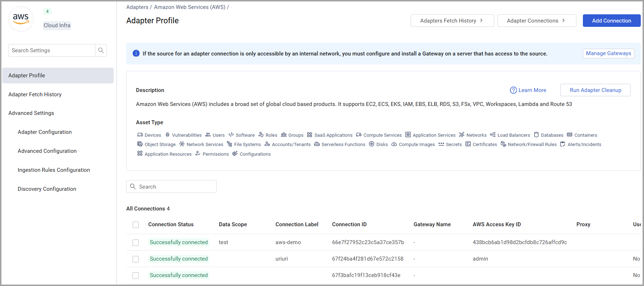
Task: Click the Network/Firewall Rules icon
Action: [503, 144]
